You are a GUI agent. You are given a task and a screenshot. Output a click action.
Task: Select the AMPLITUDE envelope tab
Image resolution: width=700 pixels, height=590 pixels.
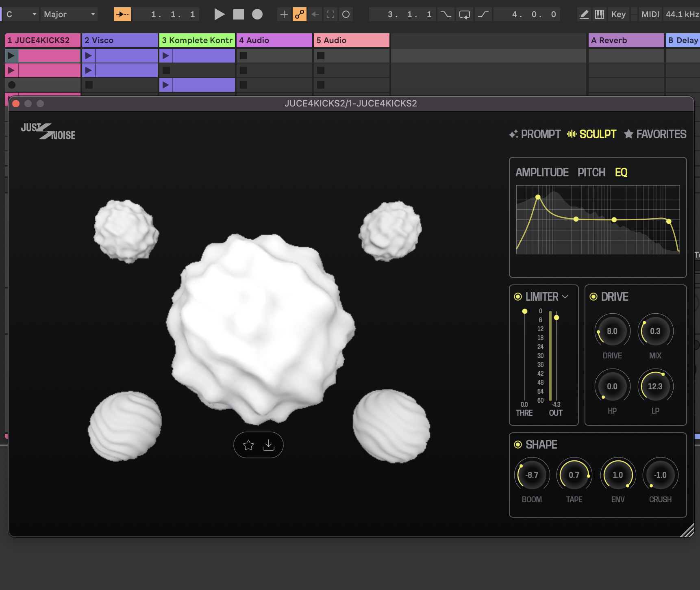(x=542, y=172)
